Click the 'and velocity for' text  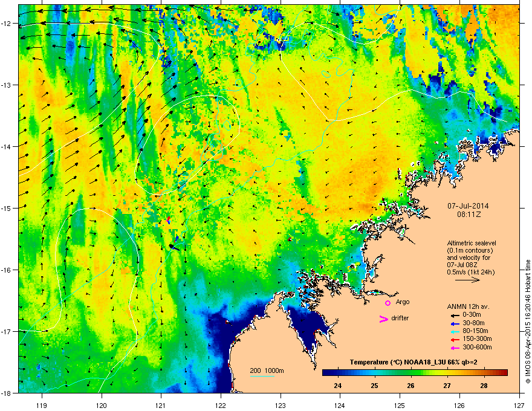(x=469, y=257)
